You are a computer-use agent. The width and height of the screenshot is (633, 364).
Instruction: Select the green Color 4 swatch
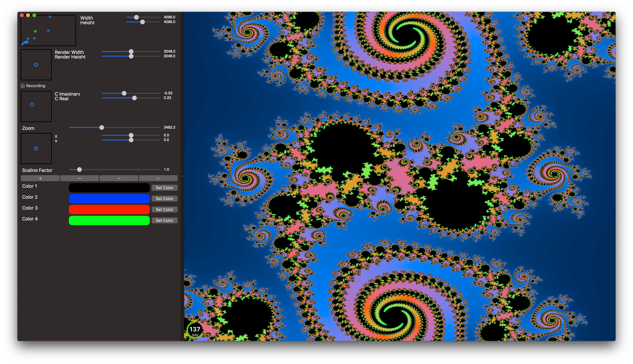tap(109, 220)
